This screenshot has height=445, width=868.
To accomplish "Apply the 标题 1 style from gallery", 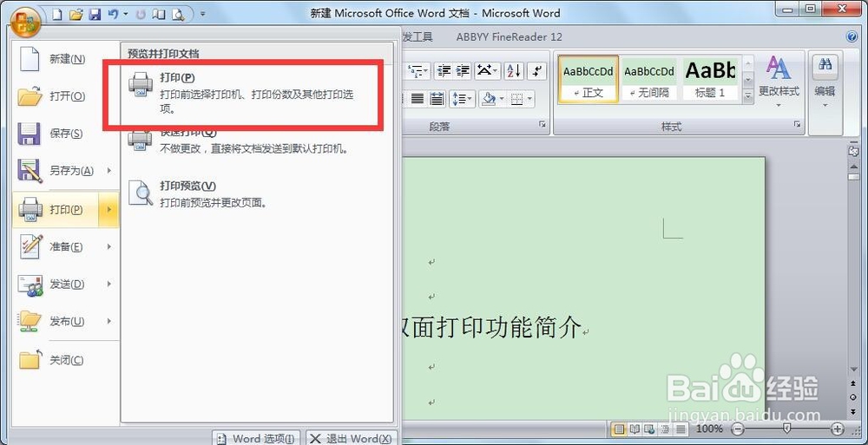I will tap(710, 79).
